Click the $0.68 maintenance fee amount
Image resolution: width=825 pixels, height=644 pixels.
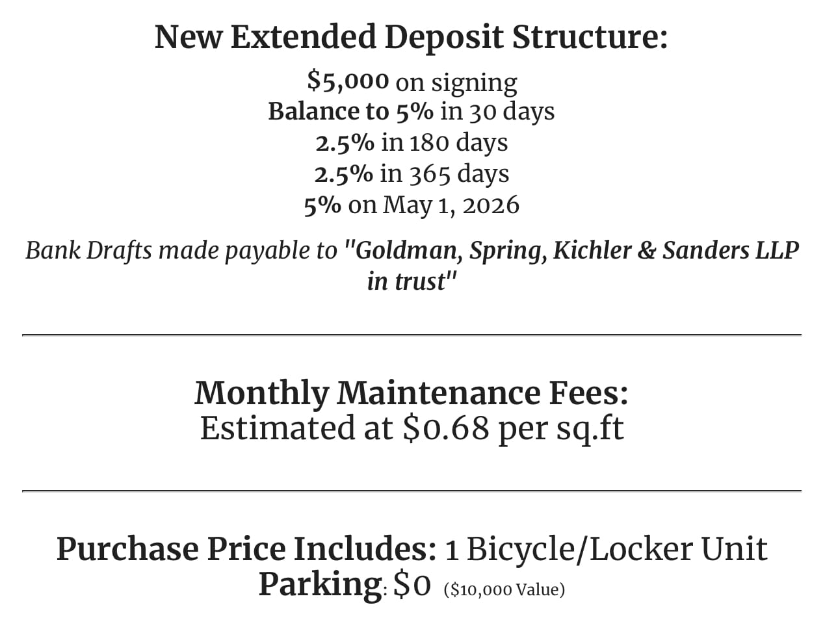pos(446,428)
